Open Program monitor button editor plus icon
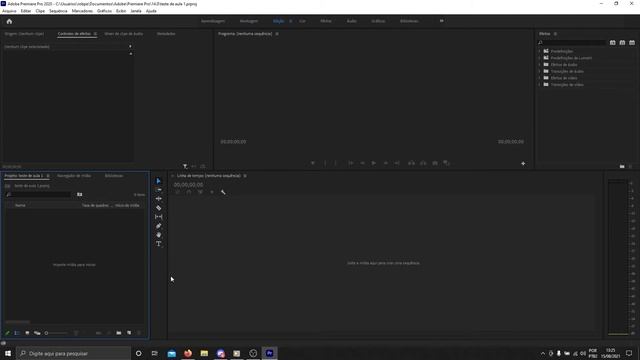640x360 pixels. [x=523, y=163]
